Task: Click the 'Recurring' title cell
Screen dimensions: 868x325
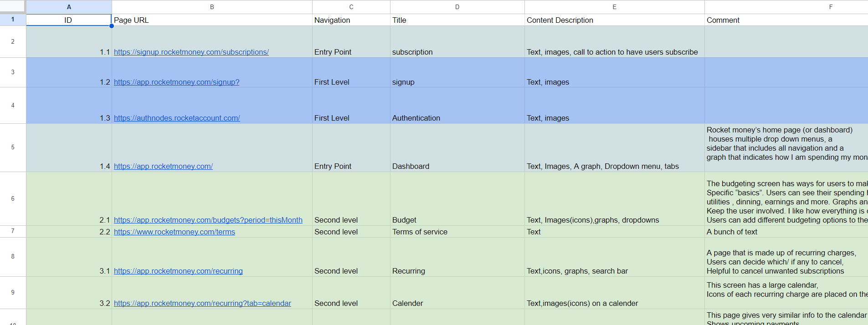Action: click(x=457, y=257)
